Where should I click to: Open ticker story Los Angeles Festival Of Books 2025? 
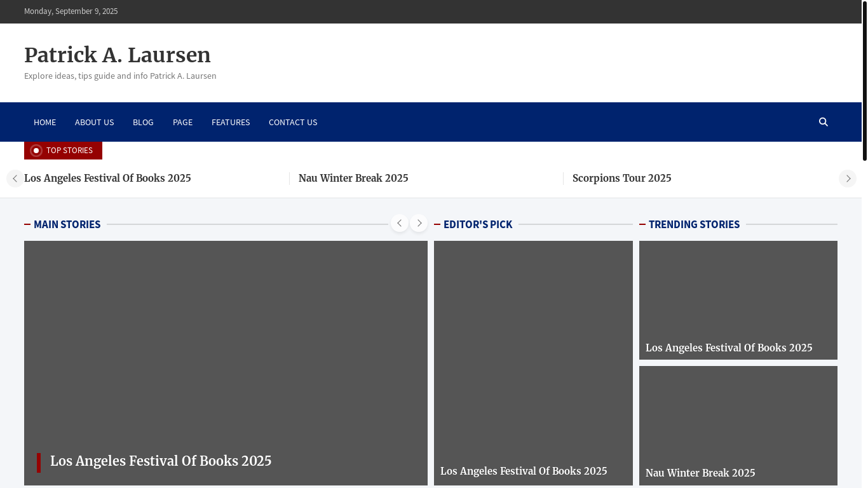107,179
